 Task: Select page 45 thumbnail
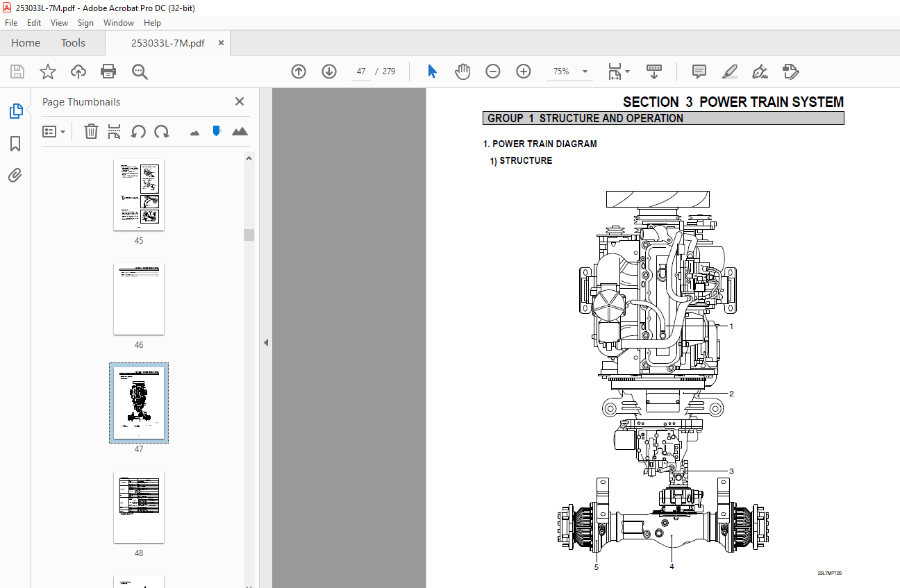point(139,195)
